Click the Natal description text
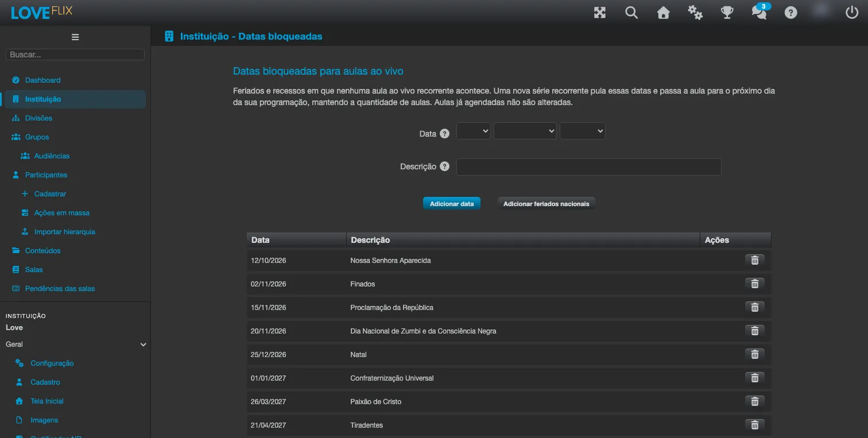Viewport: 868px width, 438px height. coord(358,355)
